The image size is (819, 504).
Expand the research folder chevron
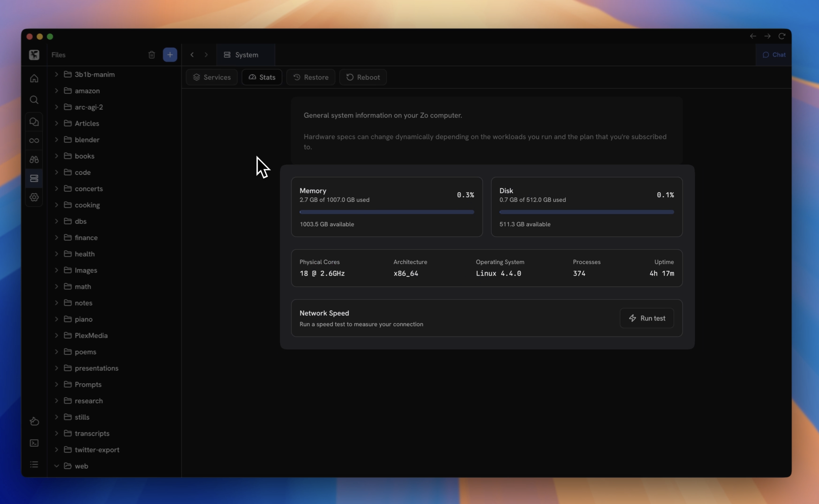point(56,401)
